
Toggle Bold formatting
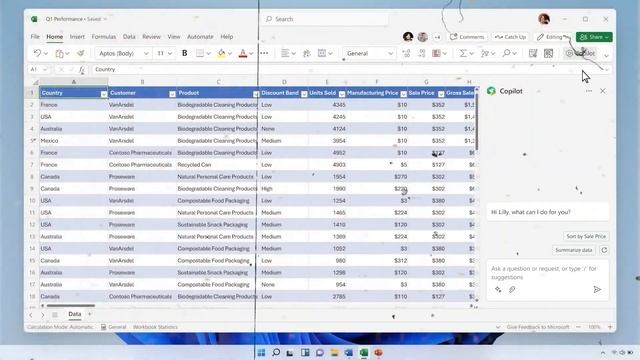click(184, 53)
